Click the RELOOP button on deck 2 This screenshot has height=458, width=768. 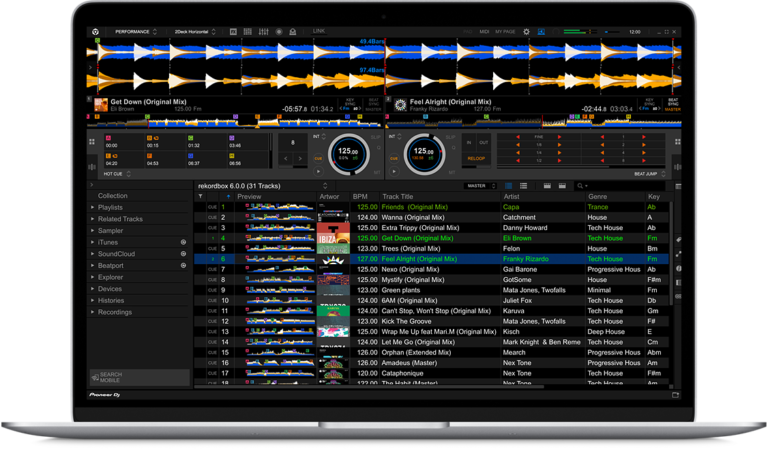click(476, 158)
